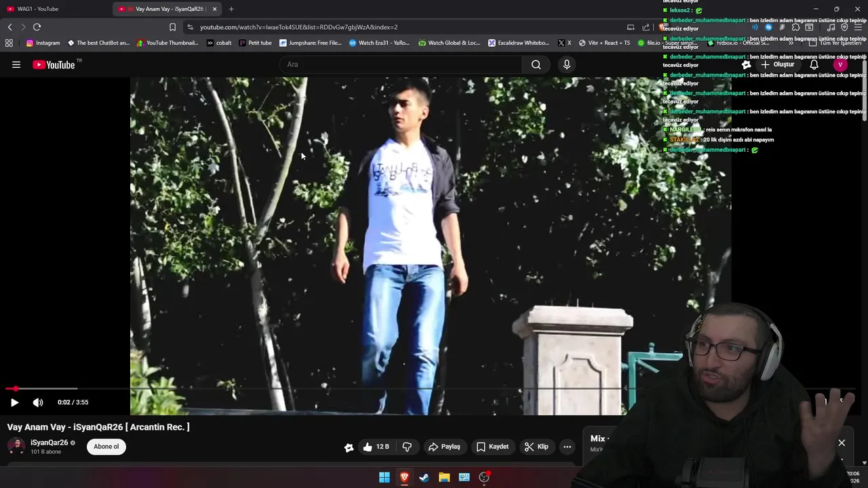Open more actions three-dot menu

567,447
